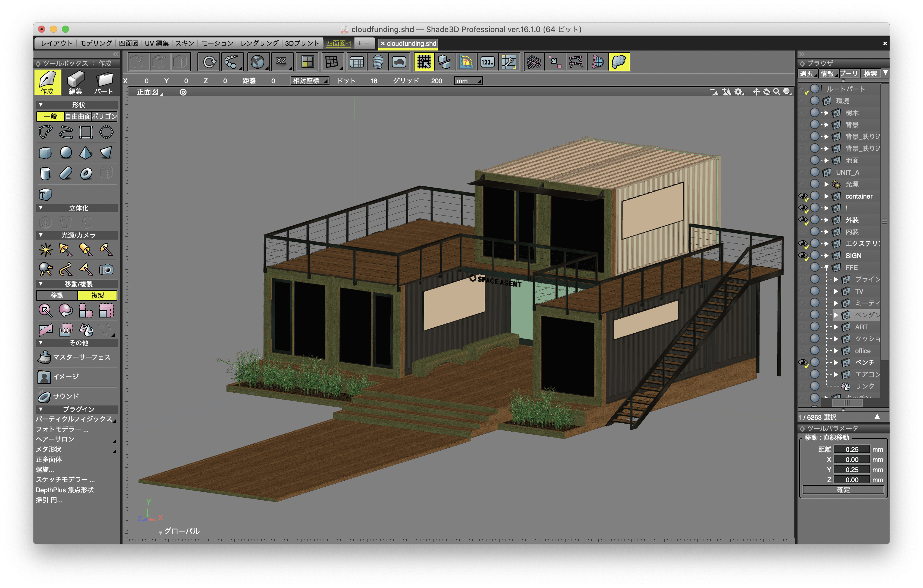The height and width of the screenshot is (588, 923).
Task: Hide the container part via eye icon
Action: click(x=803, y=196)
